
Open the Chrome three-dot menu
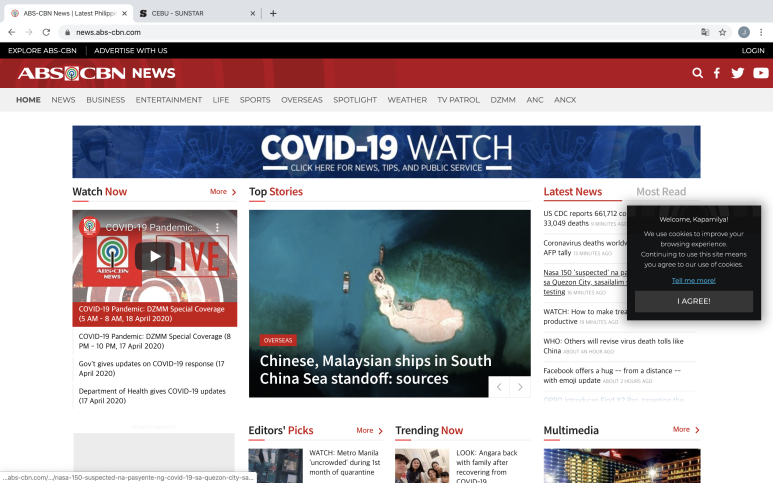coord(761,32)
